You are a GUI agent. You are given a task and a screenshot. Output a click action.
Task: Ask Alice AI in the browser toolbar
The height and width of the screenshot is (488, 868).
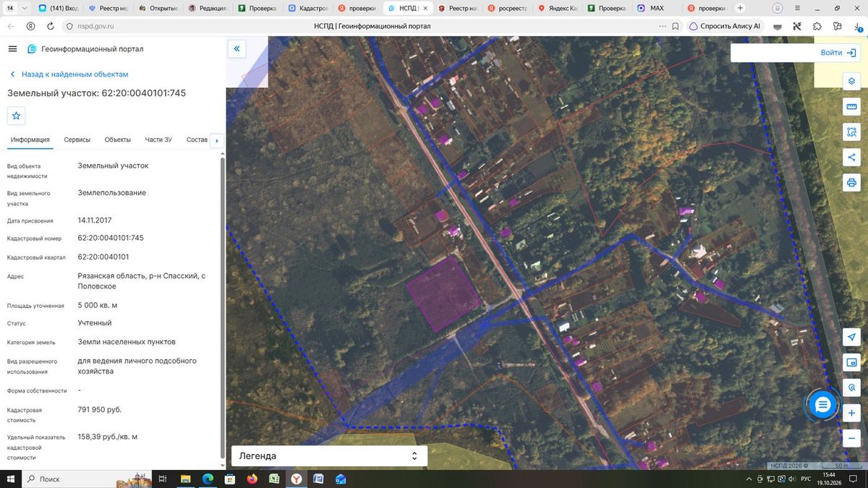tap(724, 25)
